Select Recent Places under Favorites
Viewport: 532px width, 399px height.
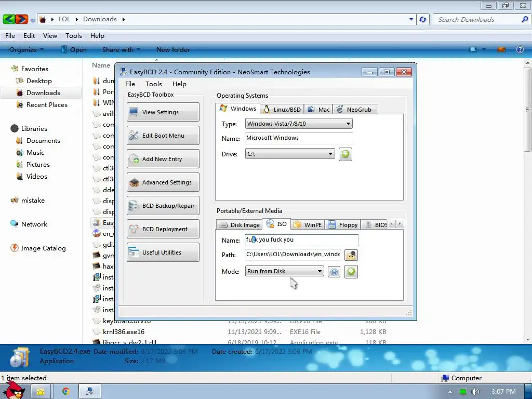47,104
